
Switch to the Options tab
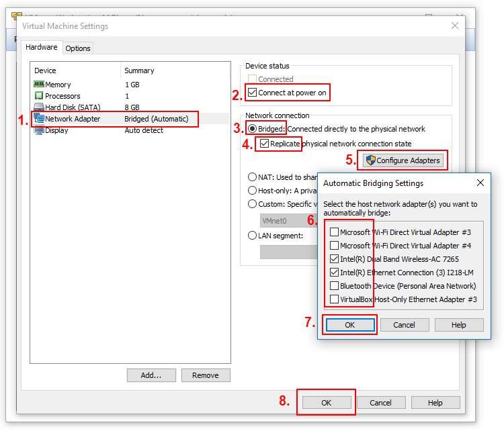78,48
